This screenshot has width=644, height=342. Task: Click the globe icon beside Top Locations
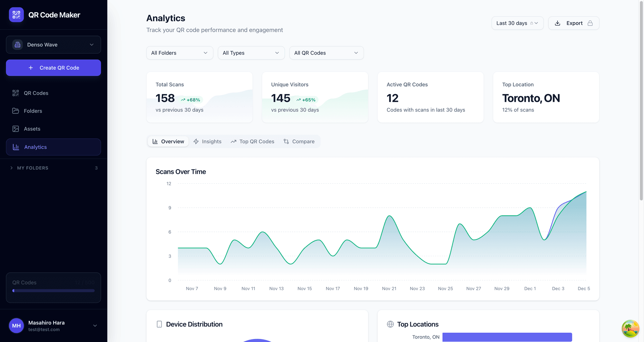[390, 324]
